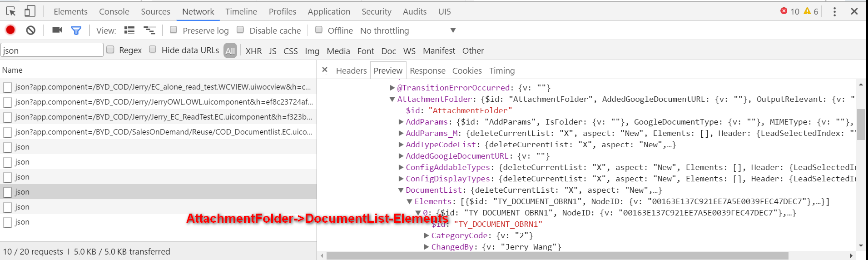This screenshot has width=868, height=260.
Task: Expand the AddParams_M node
Action: (x=401, y=133)
